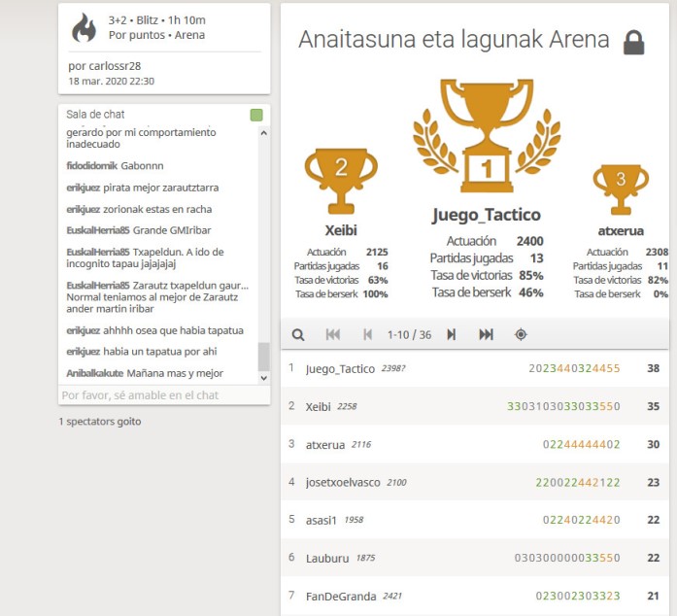Jump to first standings page
This screenshot has width=677, height=616.
[333, 334]
